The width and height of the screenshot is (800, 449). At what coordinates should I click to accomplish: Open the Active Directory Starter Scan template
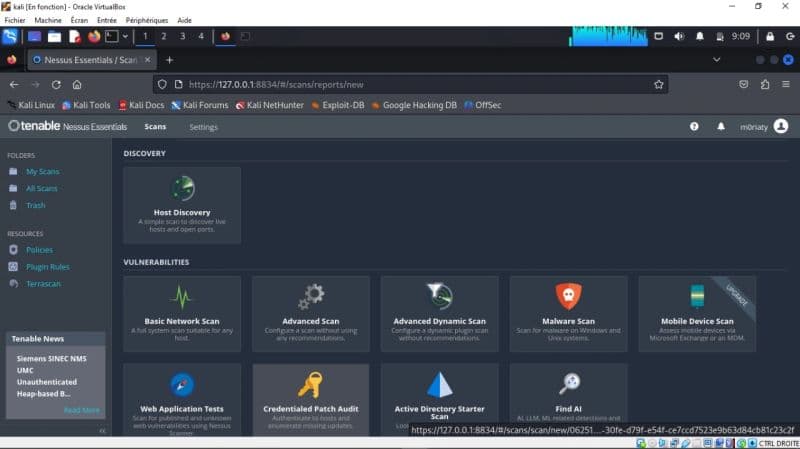tap(439, 400)
